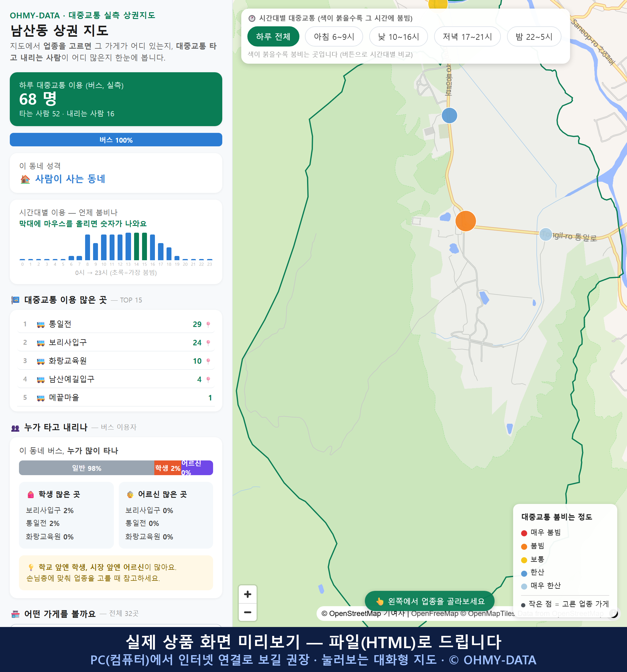This screenshot has height=672, width=627.
Task: Click the blue bus stop marker near top road
Action: pos(449,116)
